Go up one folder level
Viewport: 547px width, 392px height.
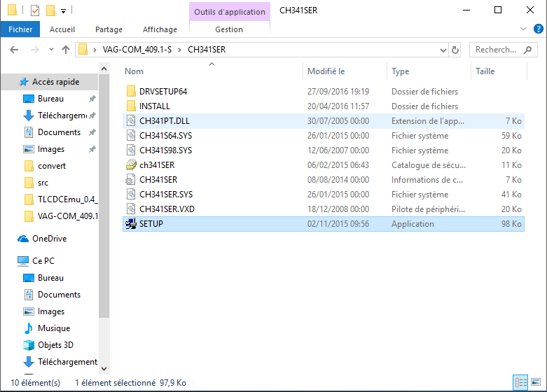tap(66, 50)
